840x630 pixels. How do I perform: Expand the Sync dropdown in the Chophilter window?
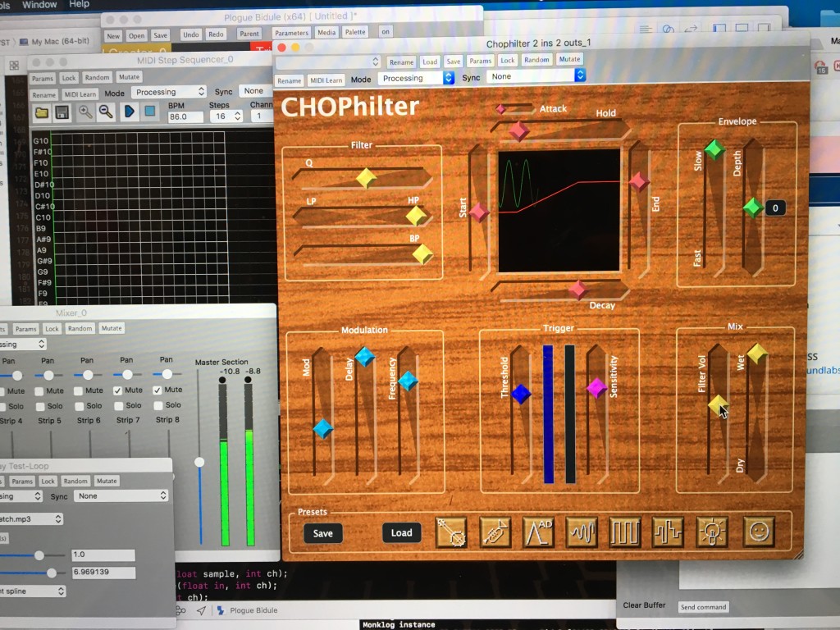tap(536, 76)
